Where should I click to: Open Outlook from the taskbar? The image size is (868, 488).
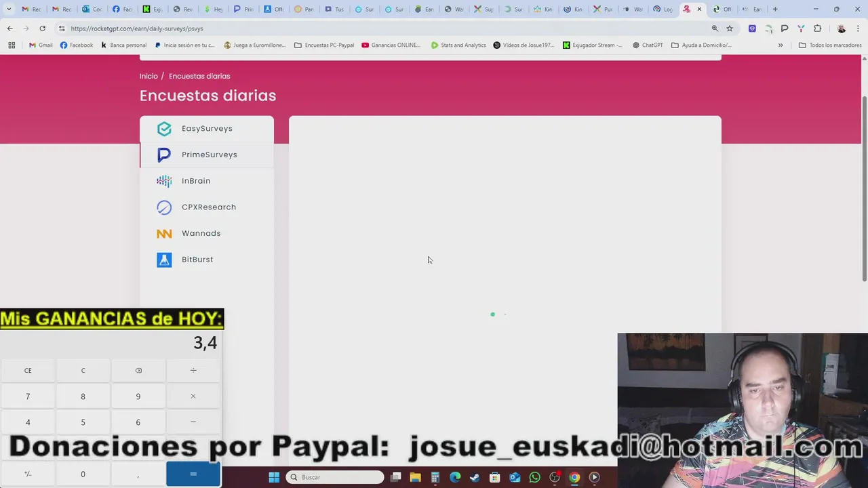(x=515, y=477)
